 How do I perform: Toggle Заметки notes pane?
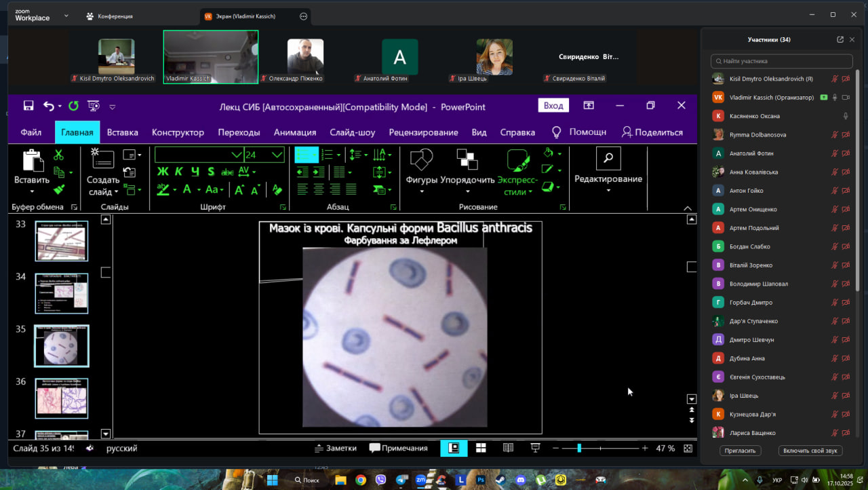pos(336,448)
